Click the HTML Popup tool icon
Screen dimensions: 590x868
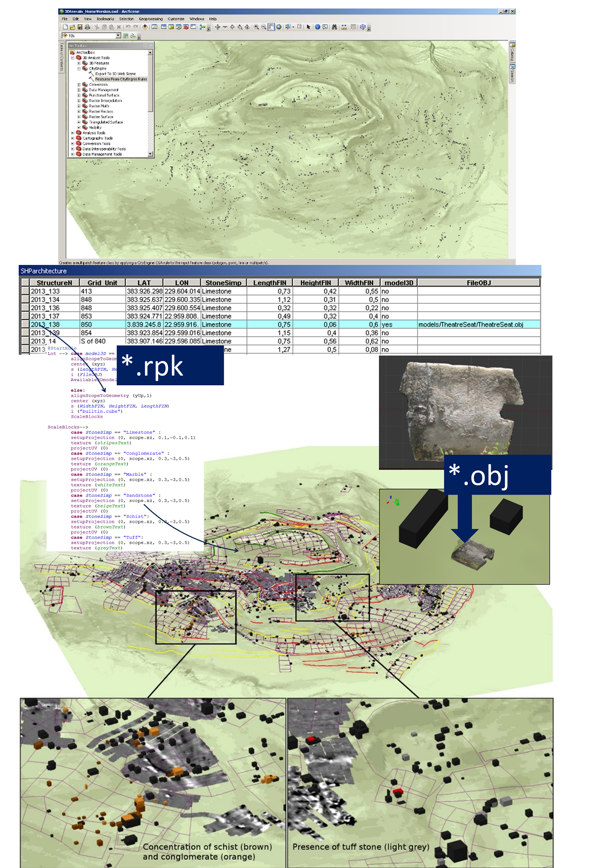tap(325, 27)
